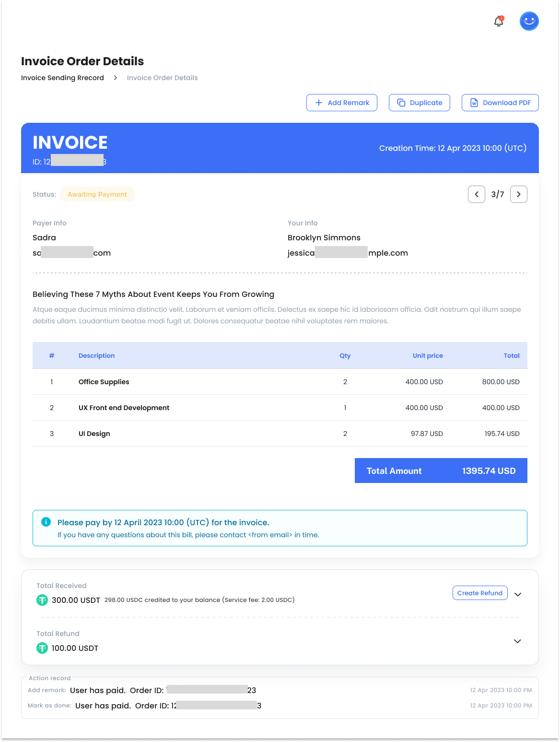The width and height of the screenshot is (560, 742).
Task: Navigate to Invoice Sending Rrecord breadcrumb
Action: pyautogui.click(x=62, y=78)
